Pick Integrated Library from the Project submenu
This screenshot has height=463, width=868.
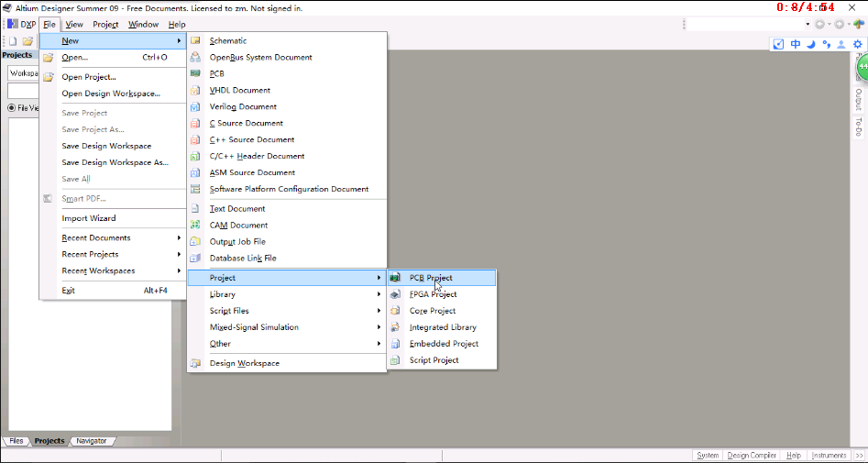[x=442, y=327]
